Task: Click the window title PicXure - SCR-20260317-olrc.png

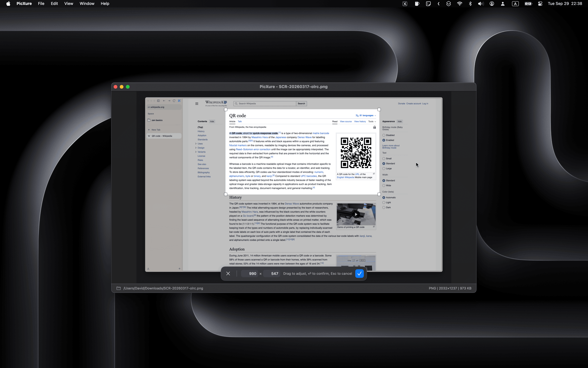Action: point(294,87)
